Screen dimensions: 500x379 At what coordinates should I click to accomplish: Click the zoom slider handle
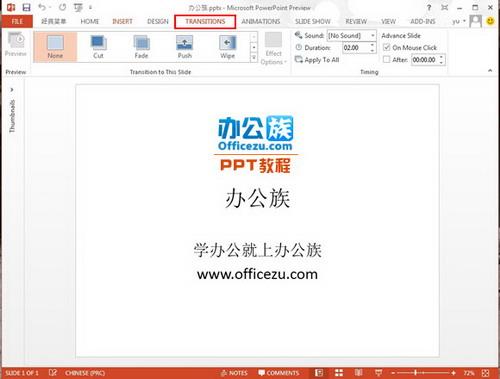415,373
